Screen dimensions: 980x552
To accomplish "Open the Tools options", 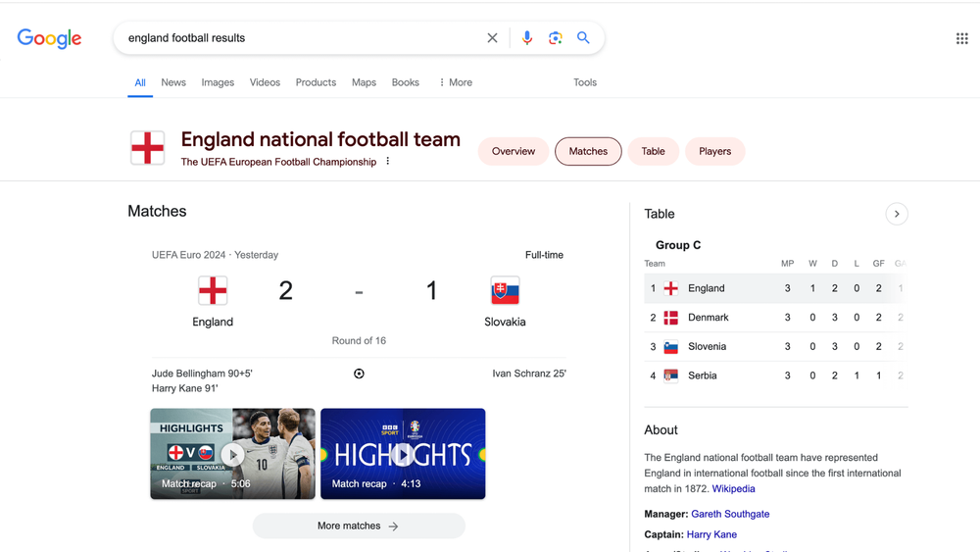I will click(x=585, y=82).
